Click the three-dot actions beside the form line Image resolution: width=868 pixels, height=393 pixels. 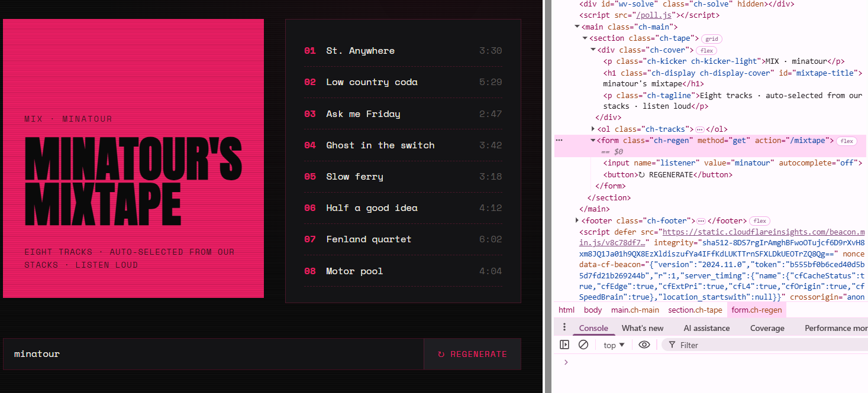[559, 141]
